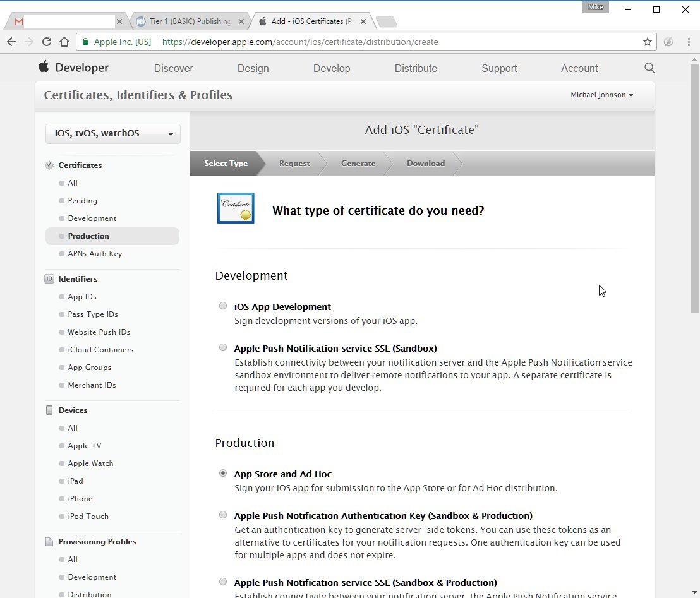The height and width of the screenshot is (598, 700).
Task: Open Development provisioning profiles
Action: [x=92, y=577]
